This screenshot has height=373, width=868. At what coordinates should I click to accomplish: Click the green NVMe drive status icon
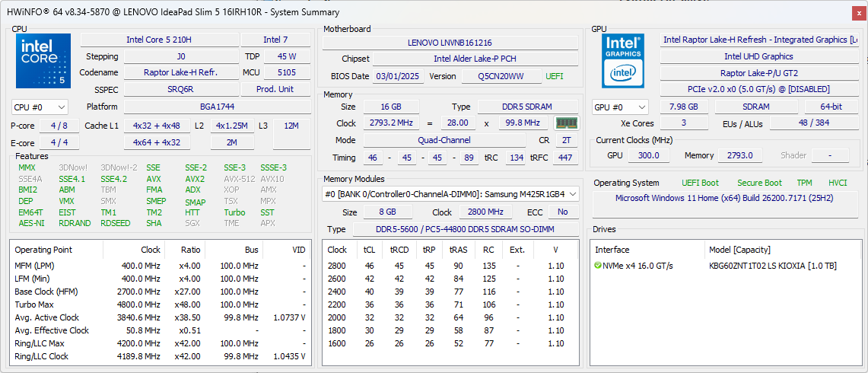coord(598,266)
